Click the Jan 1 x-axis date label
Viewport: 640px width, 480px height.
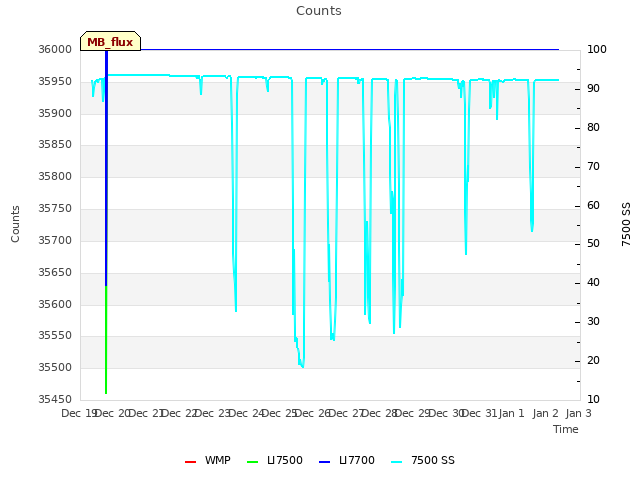pyautogui.click(x=511, y=413)
